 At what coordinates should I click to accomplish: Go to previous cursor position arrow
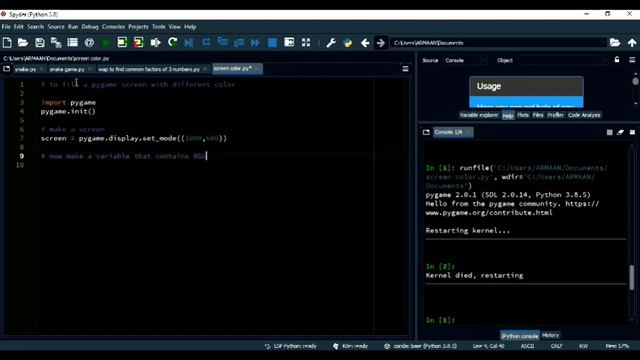pos(365,42)
